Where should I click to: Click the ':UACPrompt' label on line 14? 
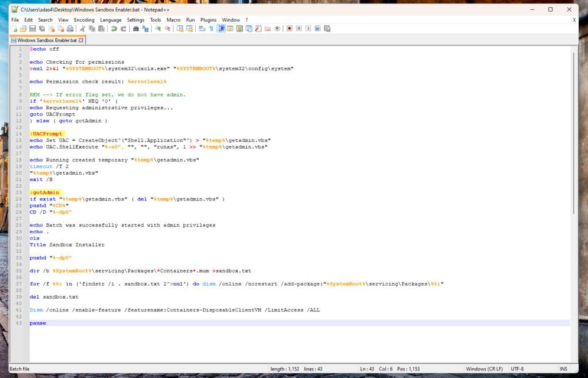(47, 134)
